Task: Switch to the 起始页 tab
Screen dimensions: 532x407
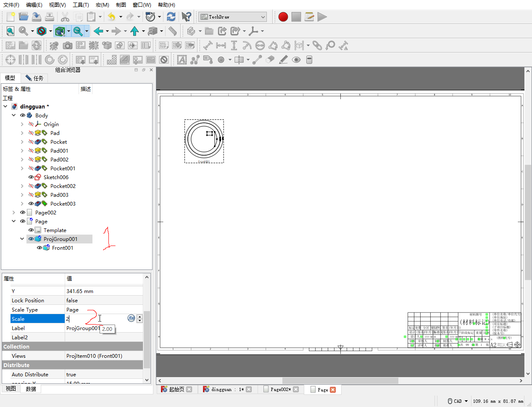Action: click(x=176, y=389)
